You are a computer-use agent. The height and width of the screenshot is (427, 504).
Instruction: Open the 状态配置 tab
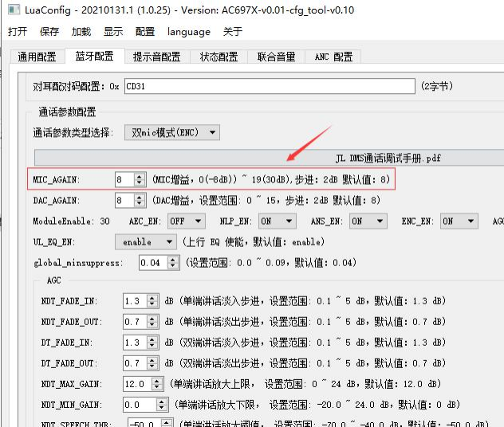(x=219, y=57)
